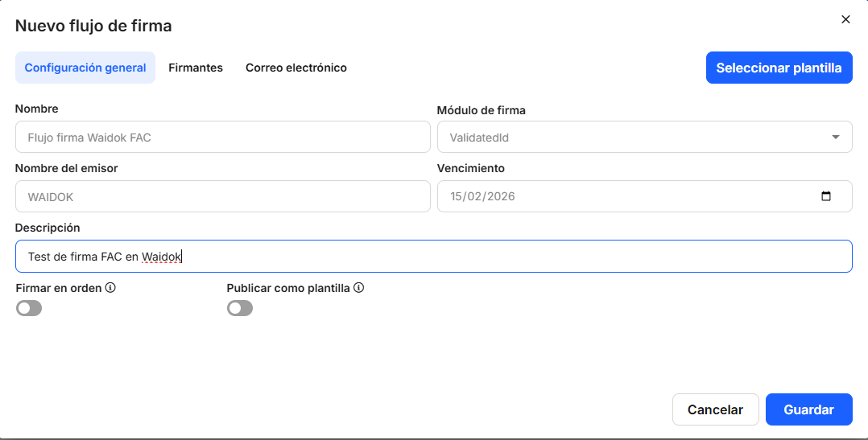Open the Vencimiento calendar picker icon
Screen dimensions: 868x440
point(825,196)
